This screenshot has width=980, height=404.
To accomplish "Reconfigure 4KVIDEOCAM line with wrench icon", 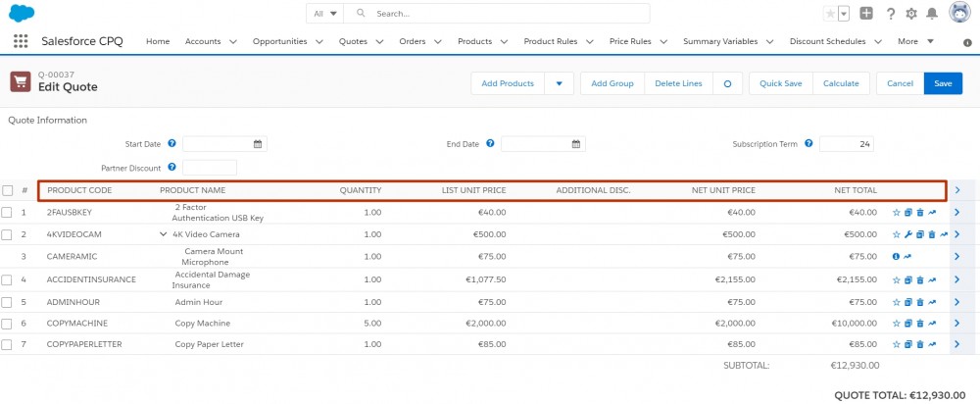I will pos(908,234).
